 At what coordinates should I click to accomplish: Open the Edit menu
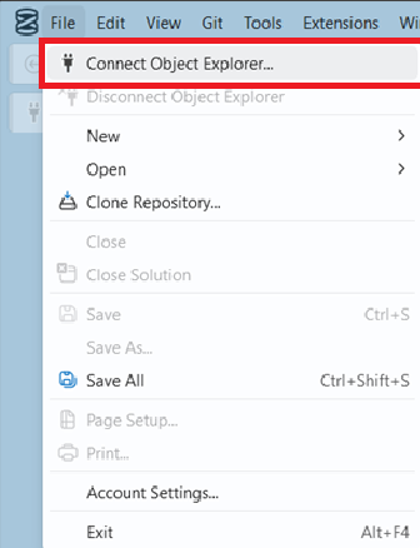[111, 23]
